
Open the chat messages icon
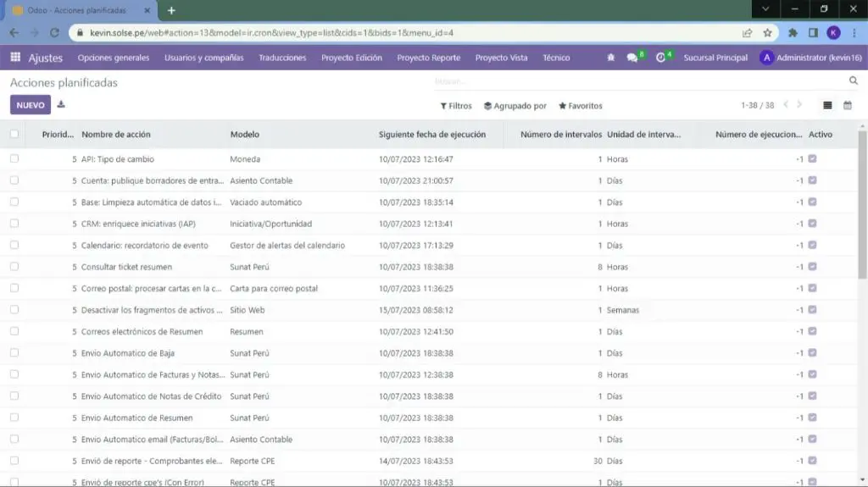click(632, 58)
